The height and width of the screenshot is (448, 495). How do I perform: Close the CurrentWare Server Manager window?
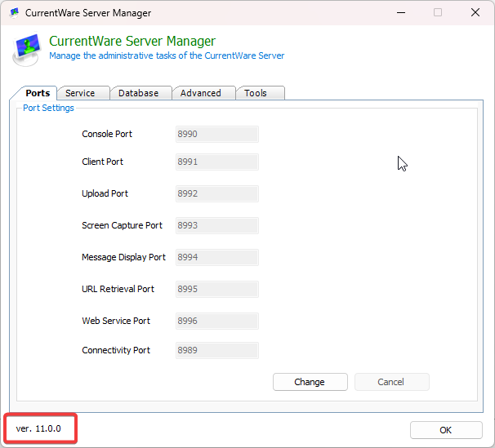coord(475,12)
